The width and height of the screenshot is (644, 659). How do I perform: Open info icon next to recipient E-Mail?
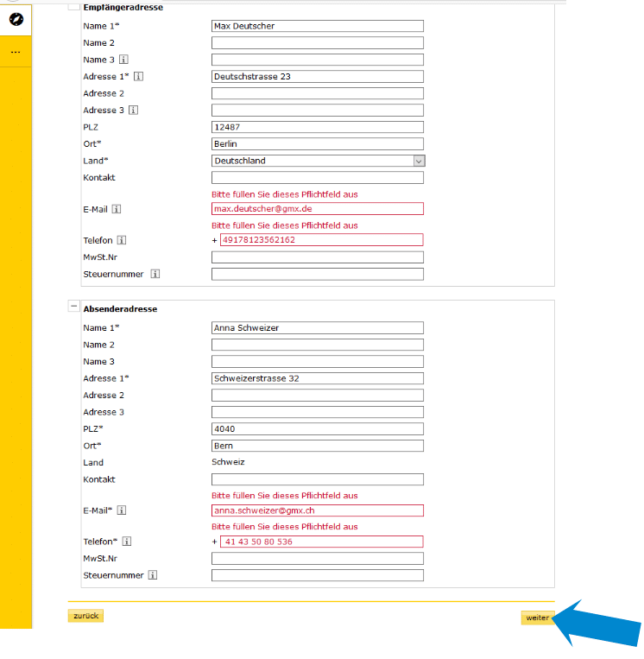point(117,209)
